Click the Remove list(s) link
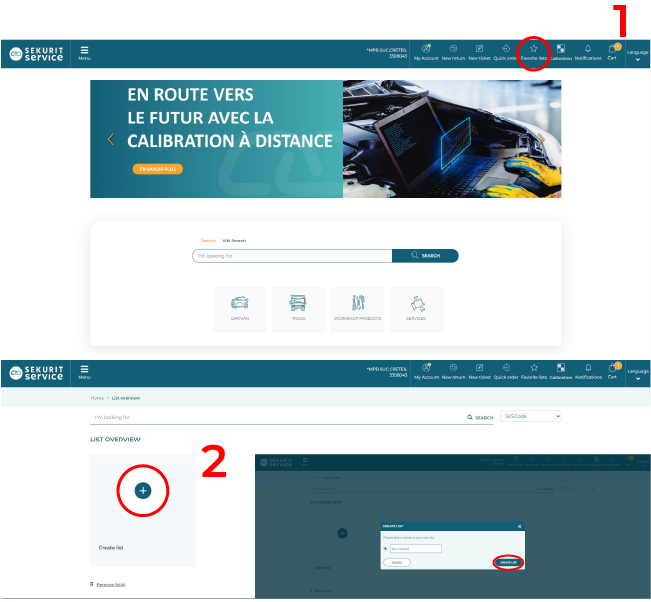The width and height of the screenshot is (651, 602). point(110,584)
